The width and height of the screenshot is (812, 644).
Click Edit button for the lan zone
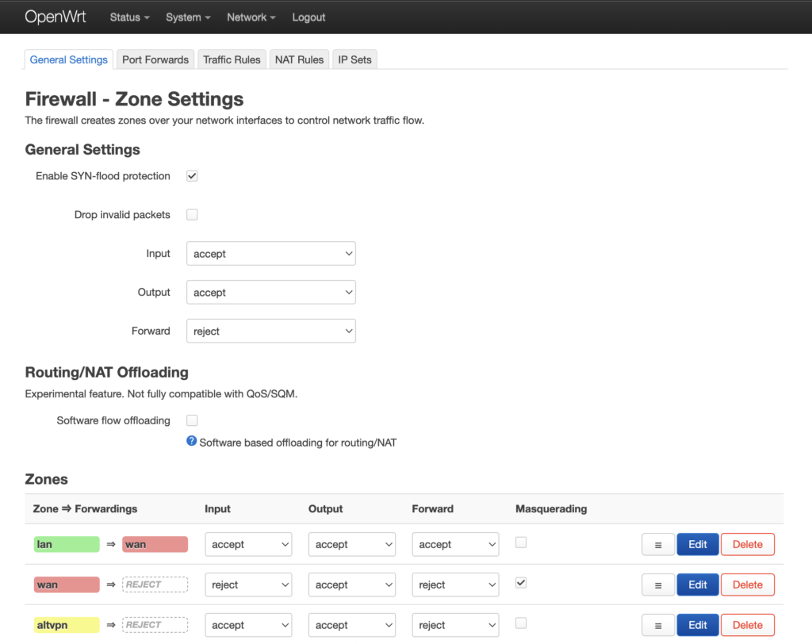pyautogui.click(x=697, y=545)
